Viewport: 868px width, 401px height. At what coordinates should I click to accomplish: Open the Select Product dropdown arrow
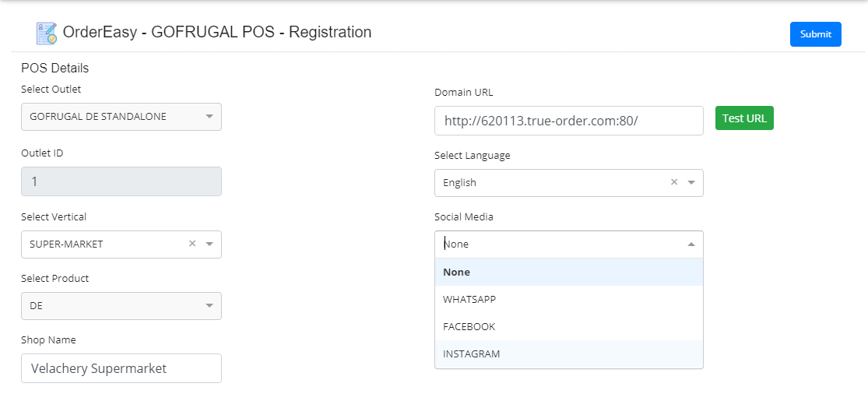209,306
